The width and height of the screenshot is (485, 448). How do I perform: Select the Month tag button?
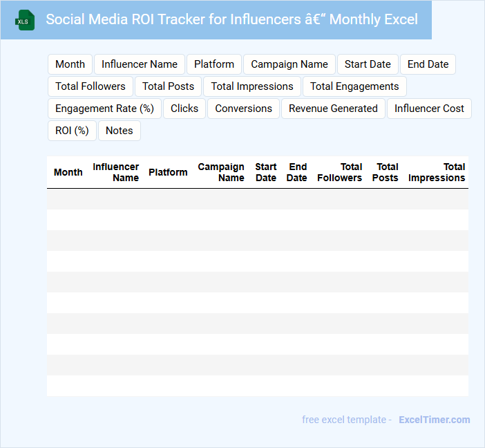tap(70, 64)
